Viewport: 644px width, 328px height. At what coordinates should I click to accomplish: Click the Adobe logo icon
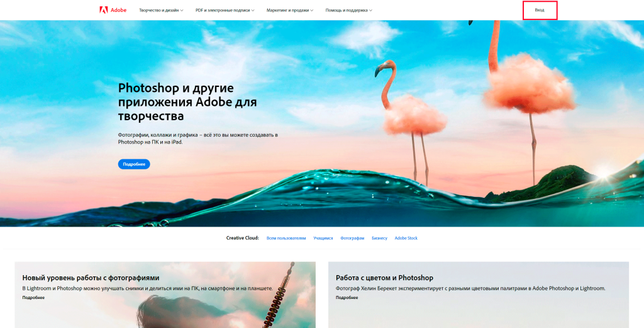coord(104,10)
